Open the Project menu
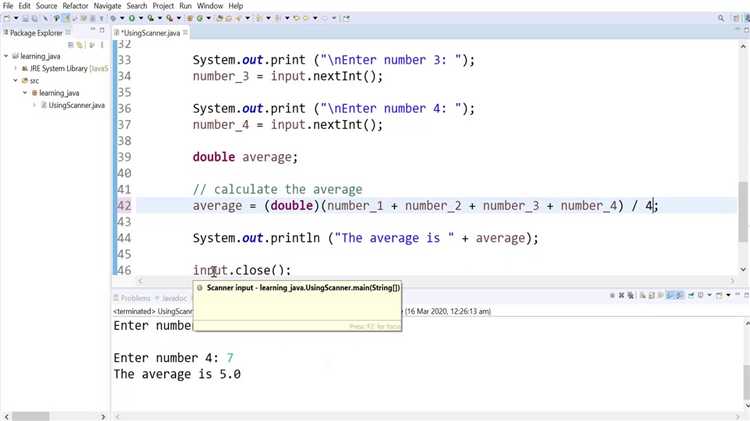Image resolution: width=750 pixels, height=421 pixels. (x=163, y=6)
